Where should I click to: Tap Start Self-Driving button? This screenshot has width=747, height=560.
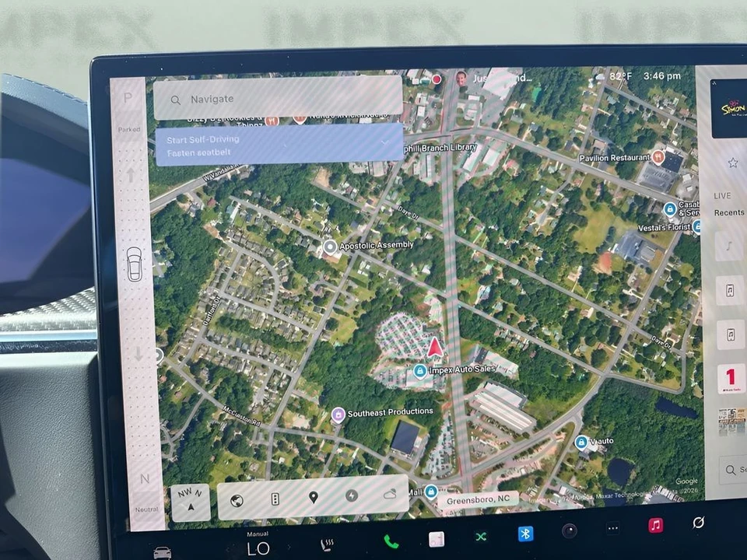[279, 145]
